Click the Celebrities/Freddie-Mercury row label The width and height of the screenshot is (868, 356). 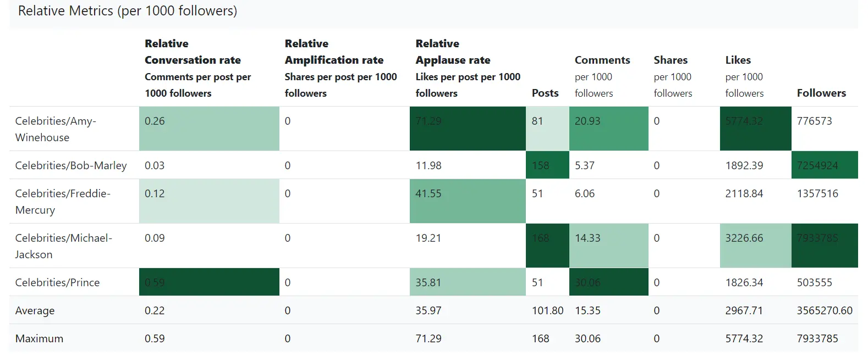pyautogui.click(x=63, y=202)
